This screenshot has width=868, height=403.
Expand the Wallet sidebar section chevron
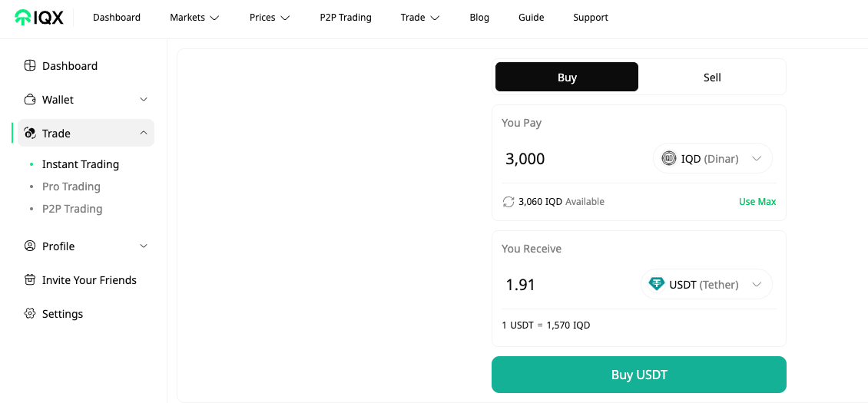pyautogui.click(x=144, y=100)
